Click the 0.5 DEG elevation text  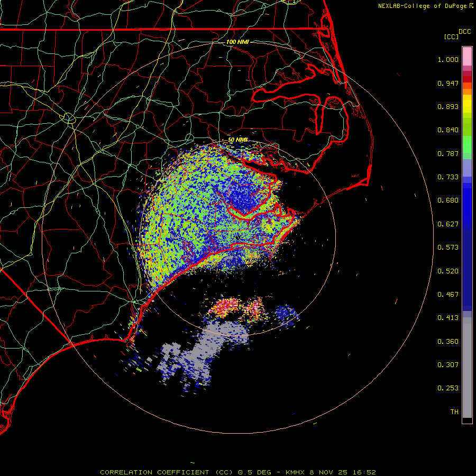(254, 472)
